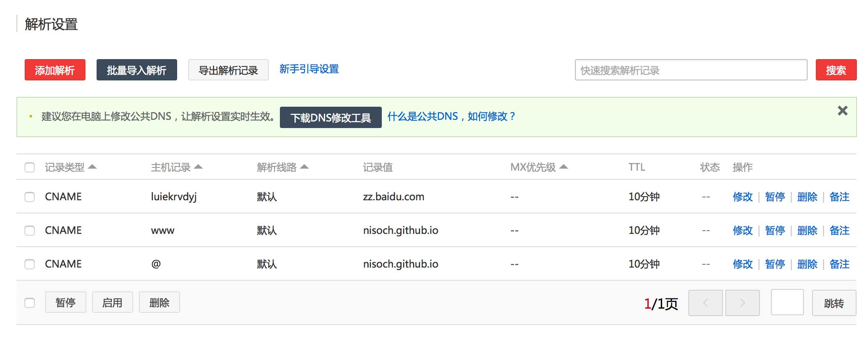Click the 跳转 jump button

point(834,303)
